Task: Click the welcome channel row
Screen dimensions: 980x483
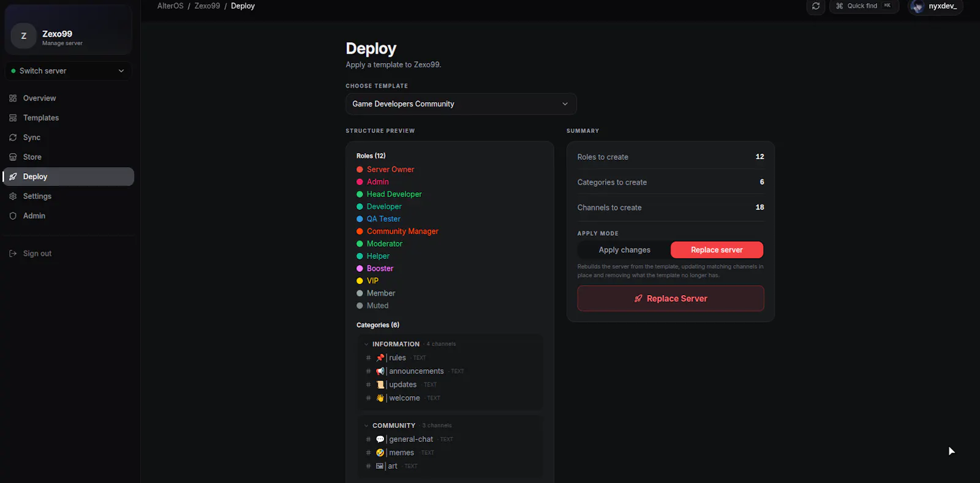Action: click(450, 399)
